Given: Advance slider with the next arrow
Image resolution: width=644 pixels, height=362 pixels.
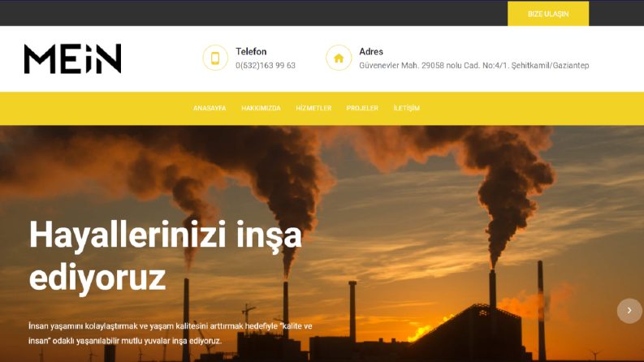Looking at the screenshot, I should click(629, 311).
